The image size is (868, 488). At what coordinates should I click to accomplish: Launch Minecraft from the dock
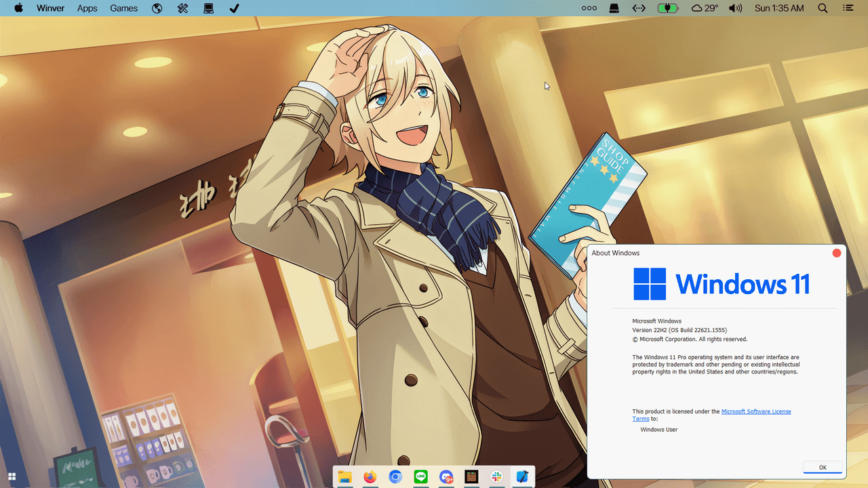tap(471, 477)
